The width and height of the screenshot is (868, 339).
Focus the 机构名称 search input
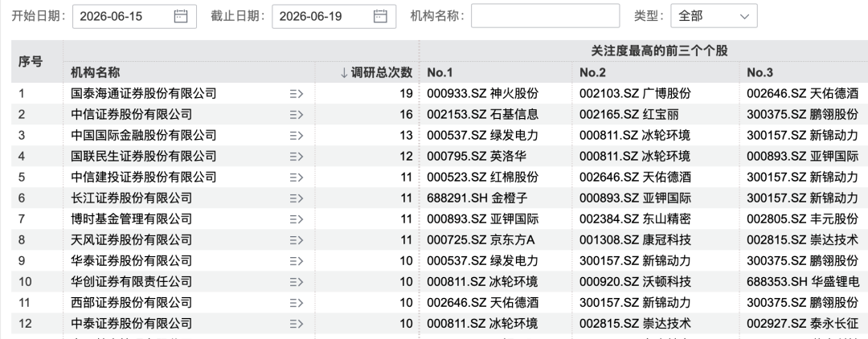pos(545,15)
